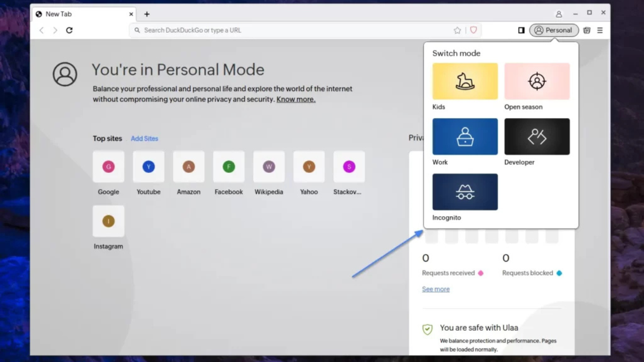Open the shield protection icon in address bar
Screen dimensions: 644x362
(473, 30)
